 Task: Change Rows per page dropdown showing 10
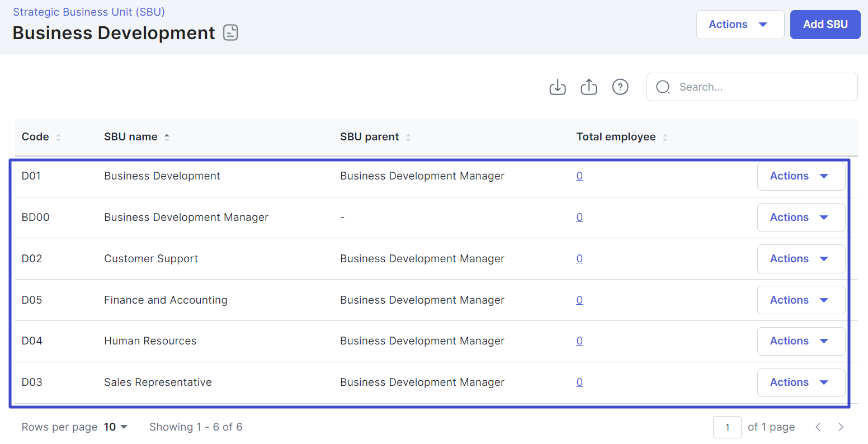tap(116, 427)
